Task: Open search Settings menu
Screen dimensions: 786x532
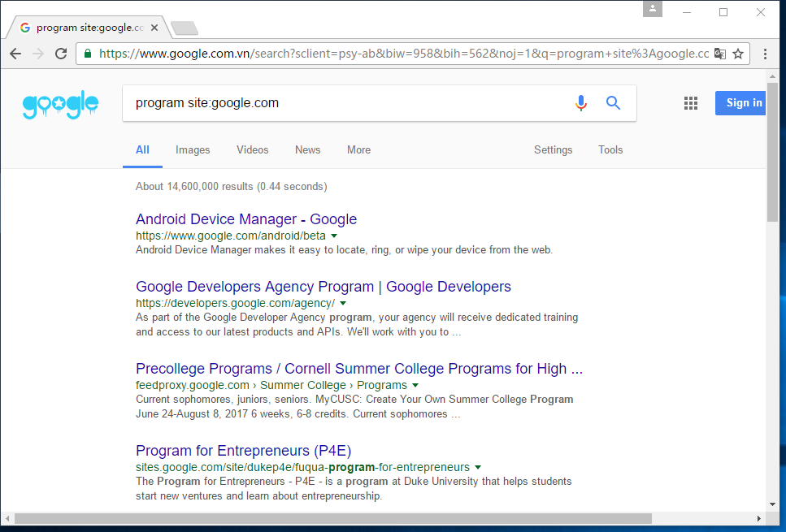Action: (553, 149)
